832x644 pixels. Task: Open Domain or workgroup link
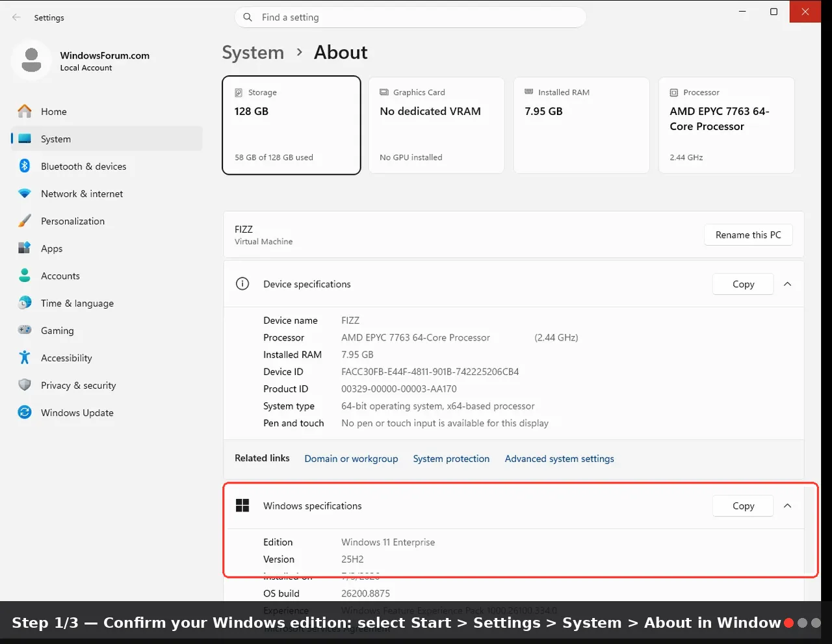pos(351,458)
